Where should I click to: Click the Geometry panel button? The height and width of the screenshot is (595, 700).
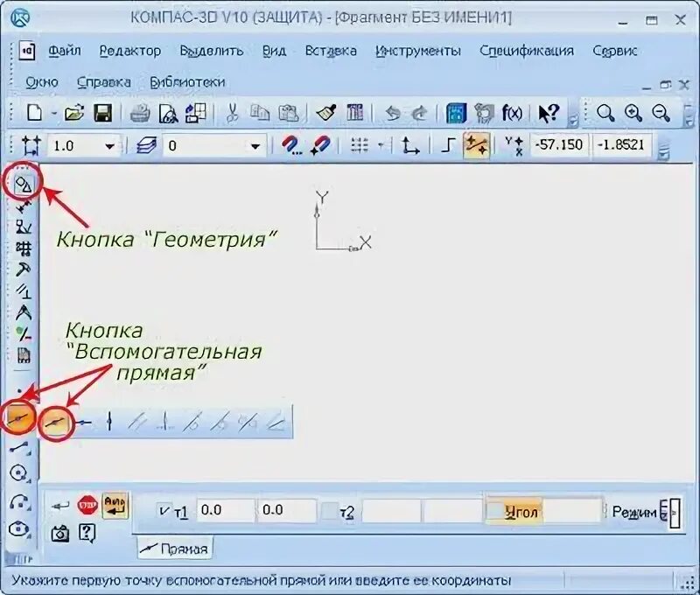tap(24, 184)
